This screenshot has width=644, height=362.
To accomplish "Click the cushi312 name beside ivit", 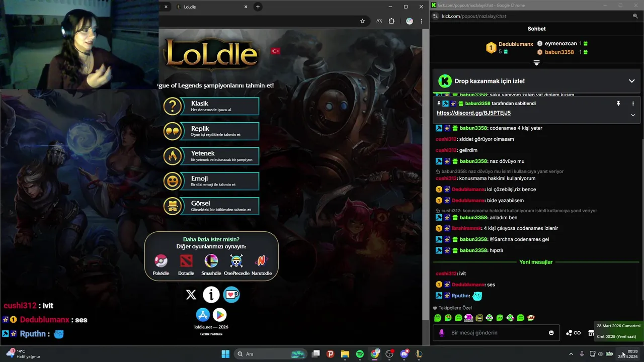I will (446, 274).
